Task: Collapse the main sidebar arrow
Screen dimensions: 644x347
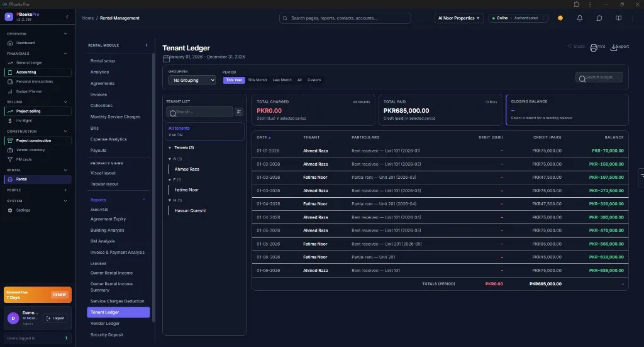Action: [x=67, y=17]
